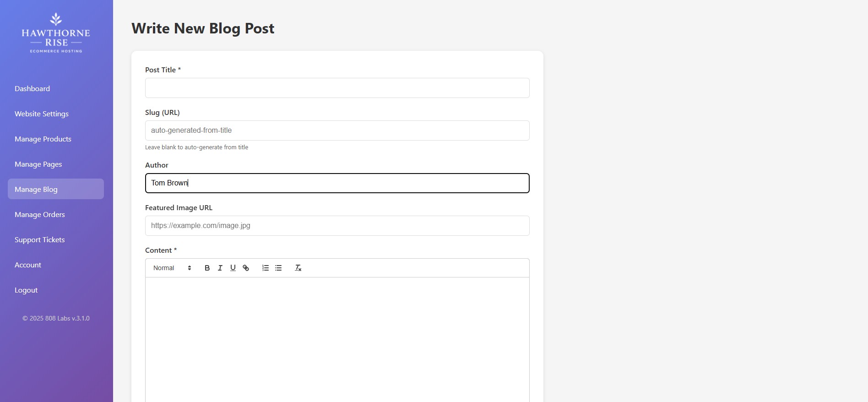Open the Account page
The width and height of the screenshot is (868, 402).
click(28, 265)
